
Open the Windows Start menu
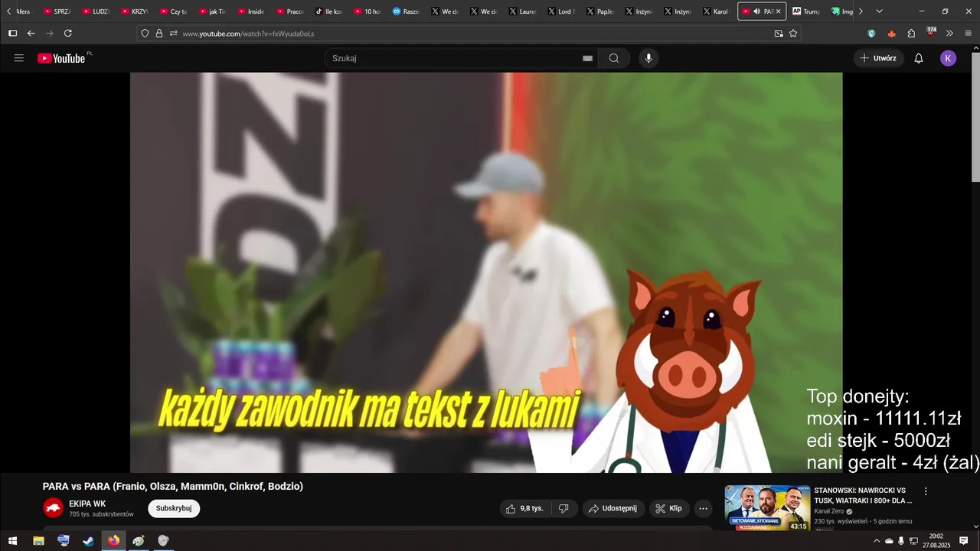click(x=12, y=540)
